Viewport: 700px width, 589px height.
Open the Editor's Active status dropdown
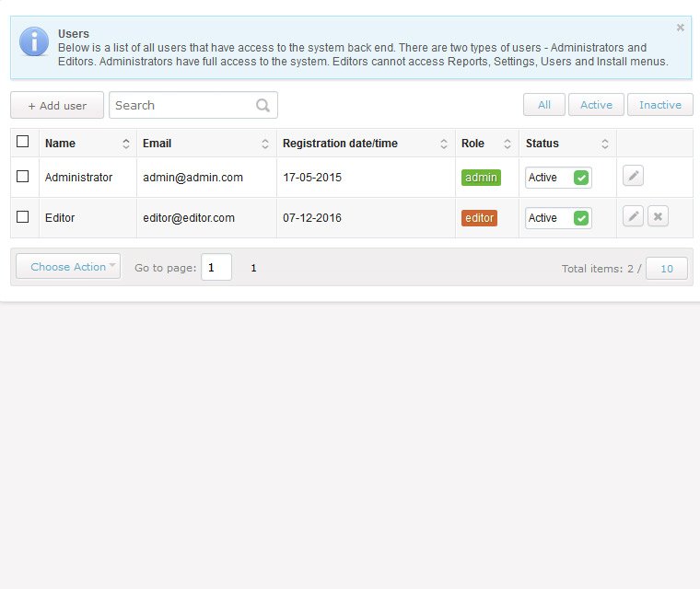pyautogui.click(x=558, y=218)
